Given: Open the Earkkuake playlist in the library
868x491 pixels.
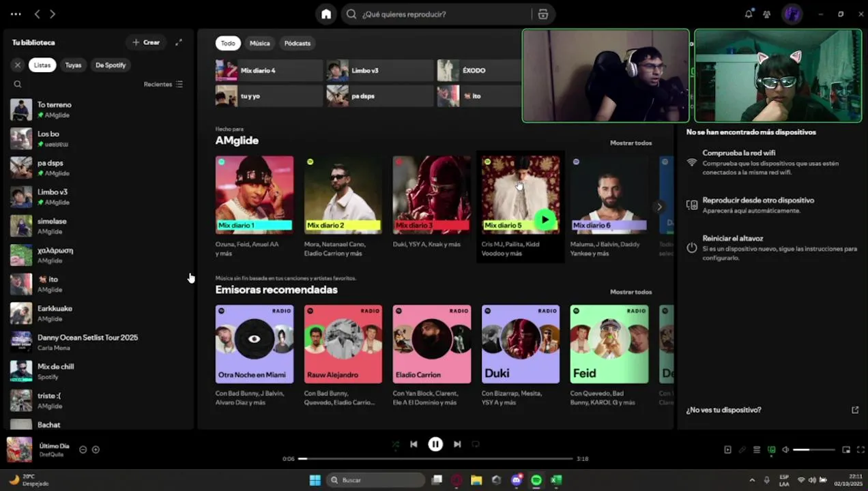Looking at the screenshot, I should pyautogui.click(x=99, y=313).
